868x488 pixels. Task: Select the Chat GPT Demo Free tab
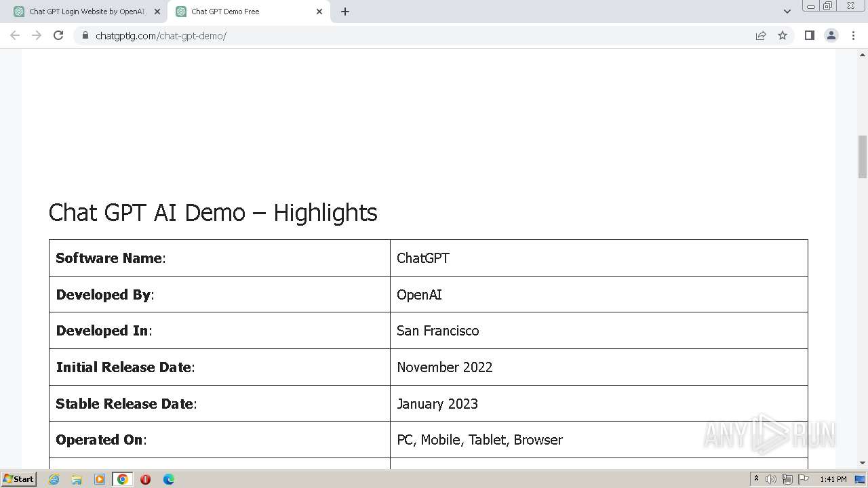(x=249, y=12)
